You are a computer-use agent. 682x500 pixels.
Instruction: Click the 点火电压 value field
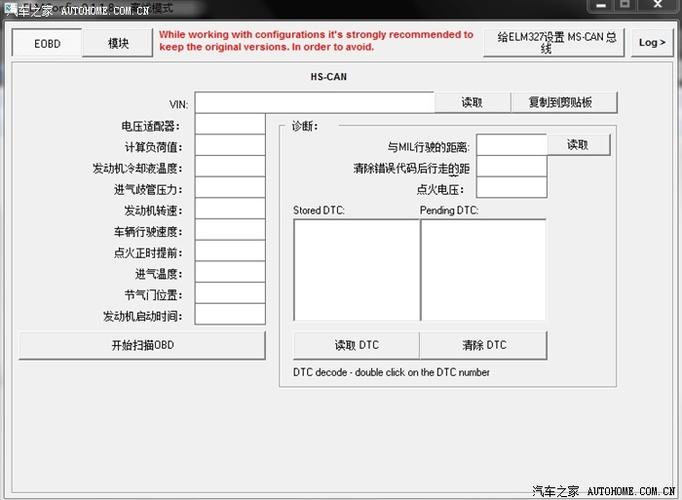512,187
